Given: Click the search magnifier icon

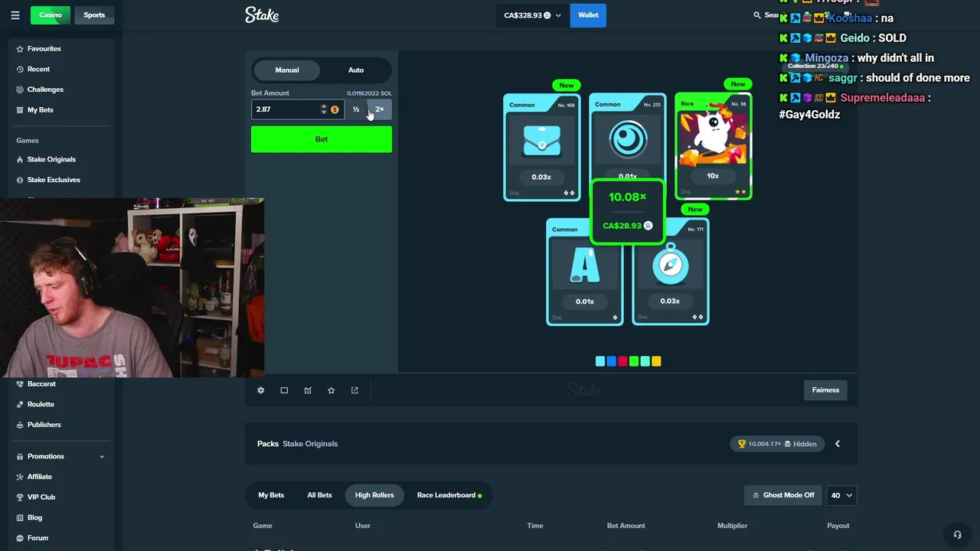Looking at the screenshot, I should coord(757,15).
